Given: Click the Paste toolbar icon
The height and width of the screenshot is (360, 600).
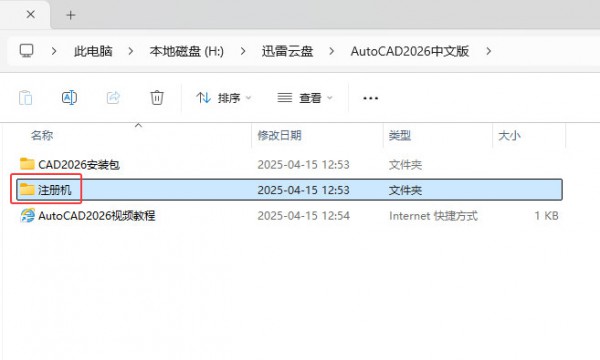Looking at the screenshot, I should (25, 98).
